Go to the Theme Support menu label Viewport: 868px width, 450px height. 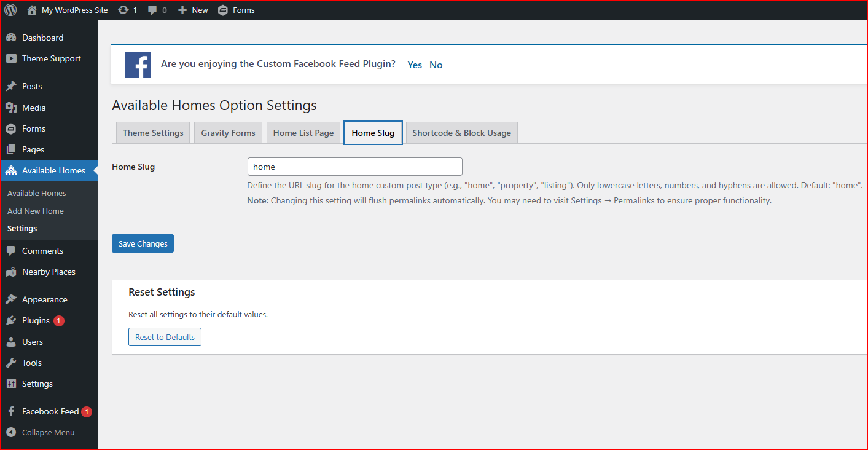52,58
